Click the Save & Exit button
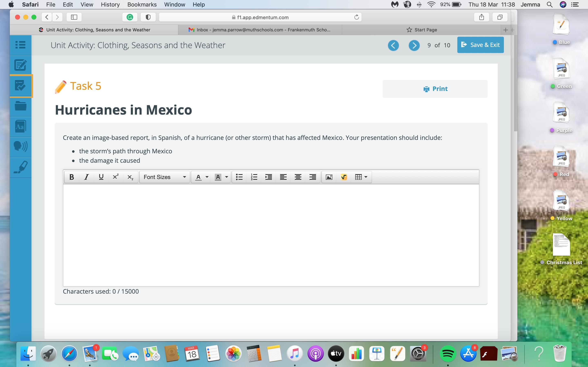 point(480,45)
